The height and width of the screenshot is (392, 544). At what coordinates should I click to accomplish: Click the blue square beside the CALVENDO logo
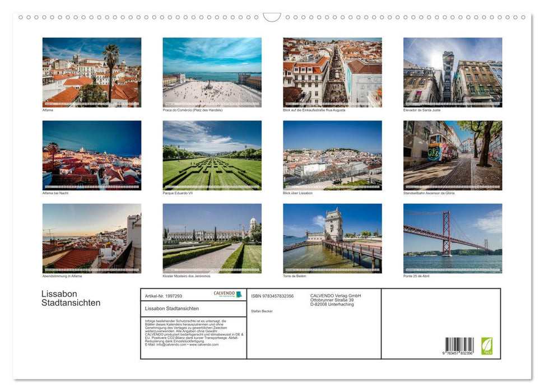point(240,293)
